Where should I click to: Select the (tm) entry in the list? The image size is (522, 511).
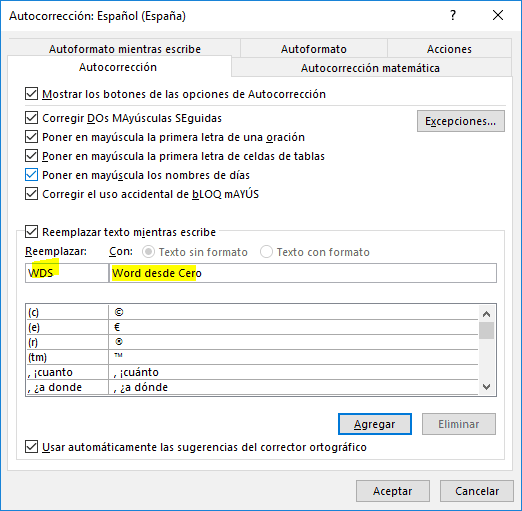click(252, 357)
